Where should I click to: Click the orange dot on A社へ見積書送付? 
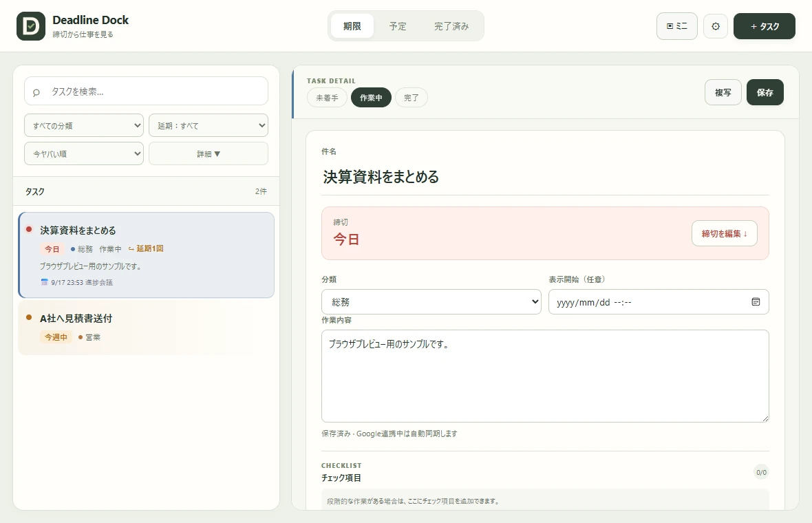click(29, 317)
